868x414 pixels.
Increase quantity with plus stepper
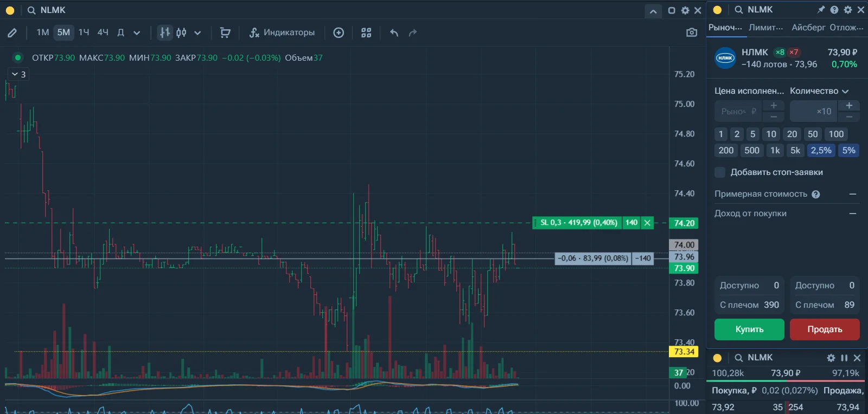(849, 106)
